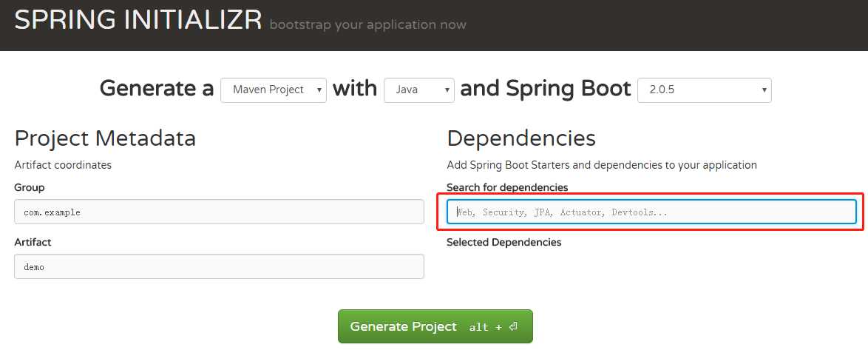Click the 'bootstrap your application now' tagline
The image size is (868, 350).
click(367, 25)
